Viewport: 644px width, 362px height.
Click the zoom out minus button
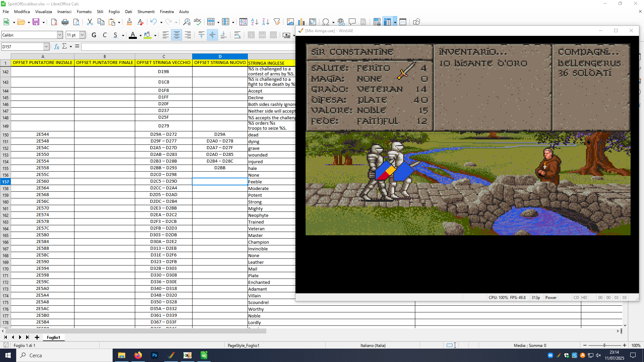(x=585, y=345)
